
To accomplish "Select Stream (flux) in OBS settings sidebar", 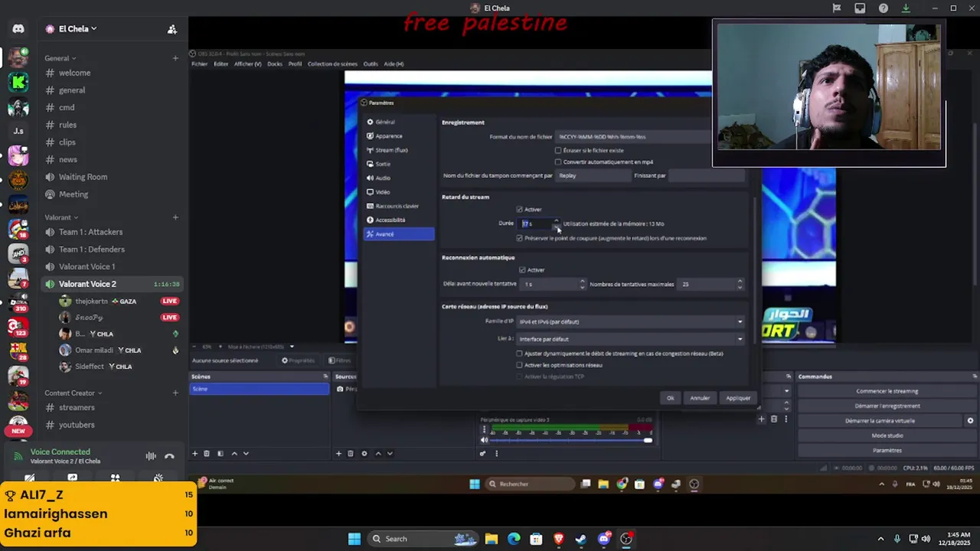I will pyautogui.click(x=398, y=150).
